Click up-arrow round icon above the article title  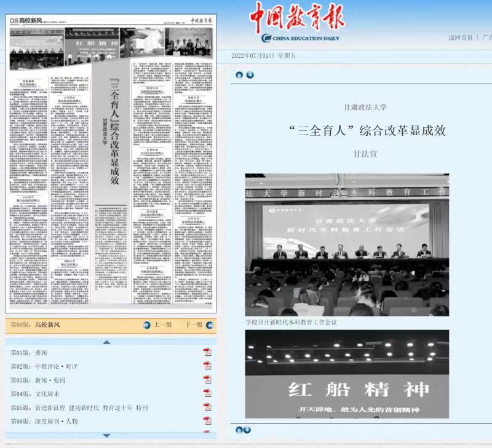point(239,75)
